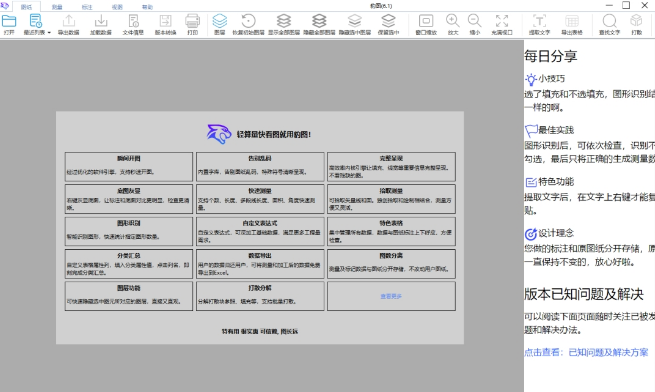Click the 缩小 zoom out magnifier
Image resolution: width=655 pixels, height=392 pixels.
[475, 21]
